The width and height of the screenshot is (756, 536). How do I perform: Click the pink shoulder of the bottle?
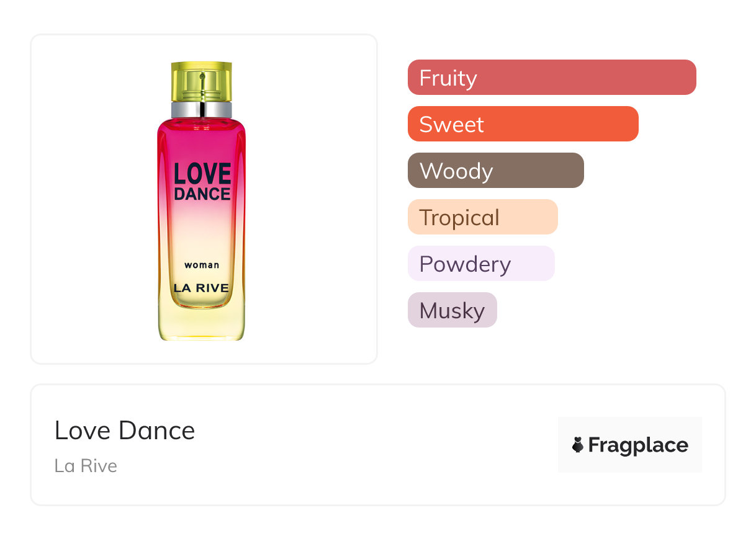point(201,130)
